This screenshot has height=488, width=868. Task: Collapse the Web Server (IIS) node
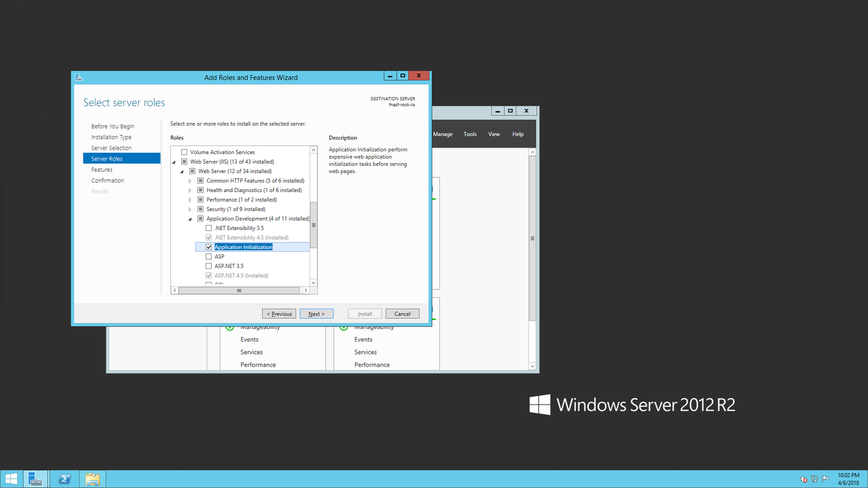click(x=174, y=162)
